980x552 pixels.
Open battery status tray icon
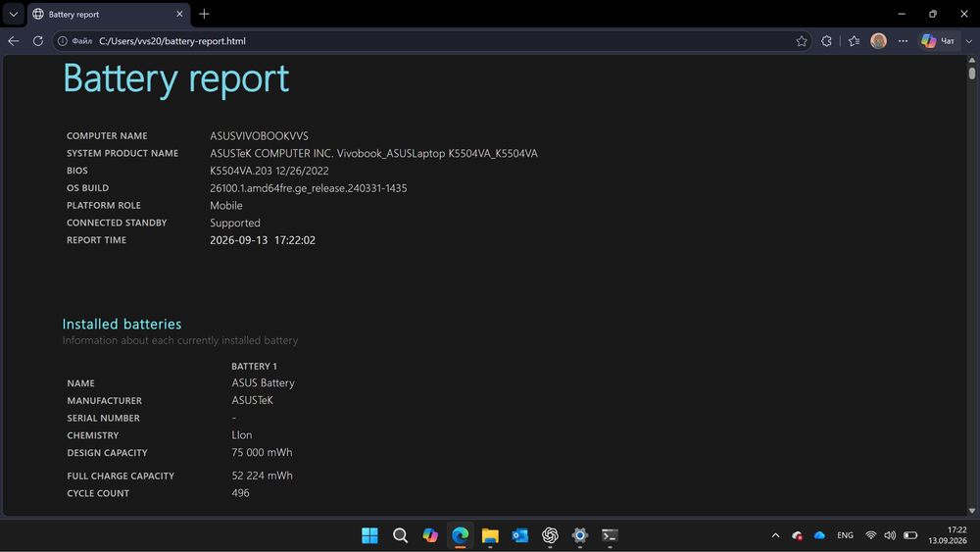[x=910, y=535]
